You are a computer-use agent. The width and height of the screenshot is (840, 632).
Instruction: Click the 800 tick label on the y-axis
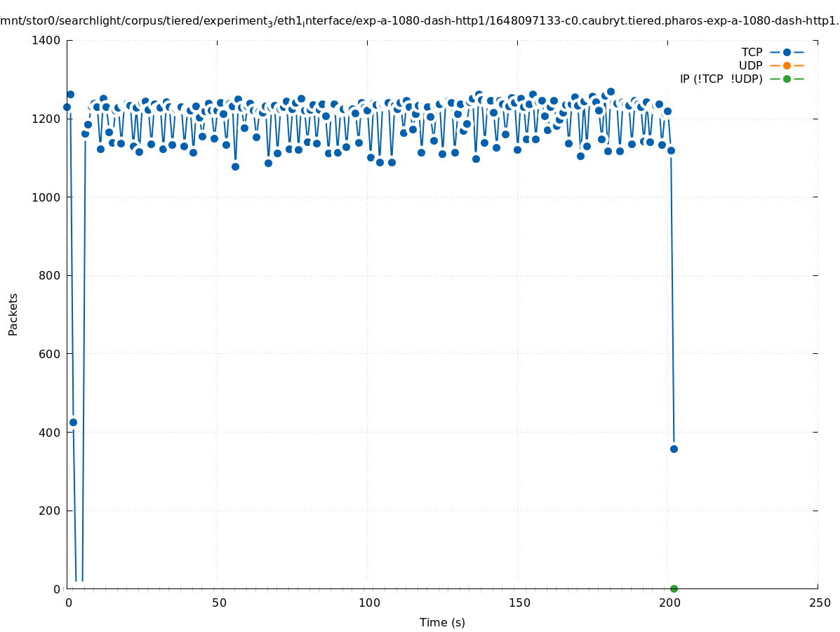(49, 275)
